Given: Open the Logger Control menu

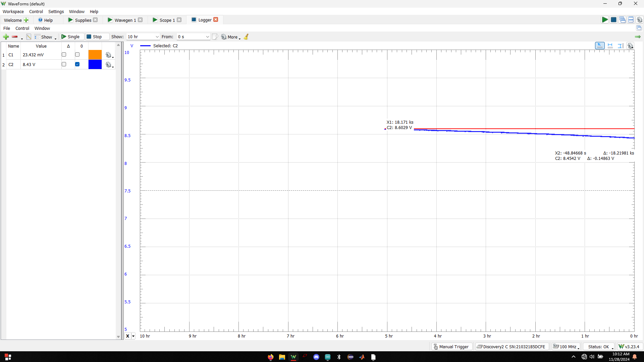Looking at the screenshot, I should 22,28.
